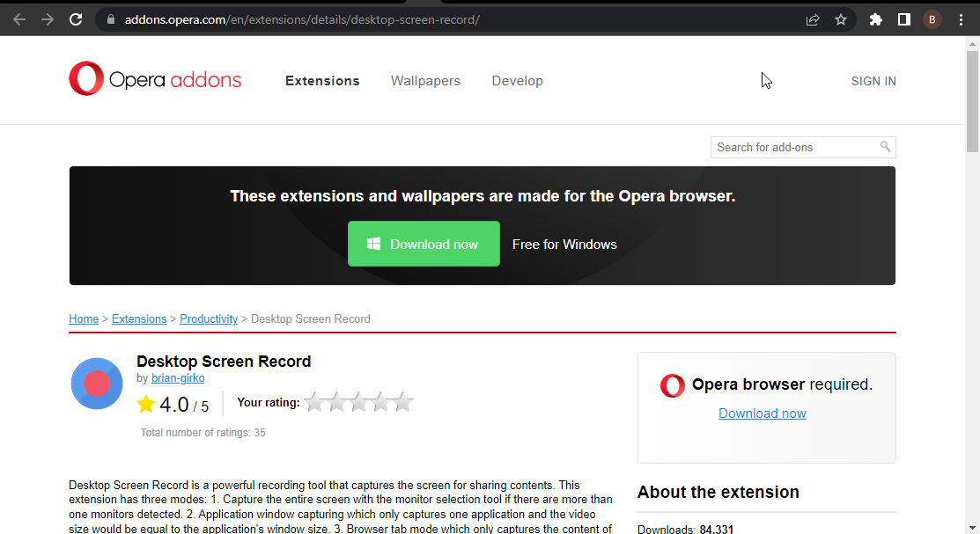This screenshot has width=980, height=534.
Task: Rate the extension five stars
Action: pyautogui.click(x=402, y=402)
